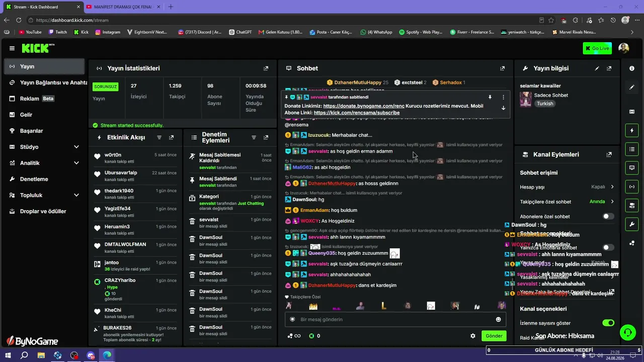Open Reklam Beta in the sidebar
This screenshot has height=362, width=644.
(x=44, y=99)
